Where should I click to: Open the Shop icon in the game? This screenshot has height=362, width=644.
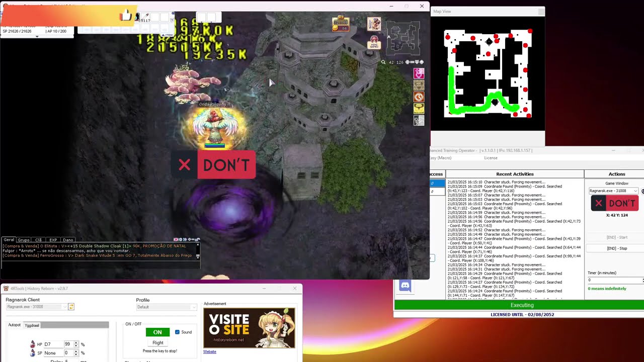coord(374,24)
